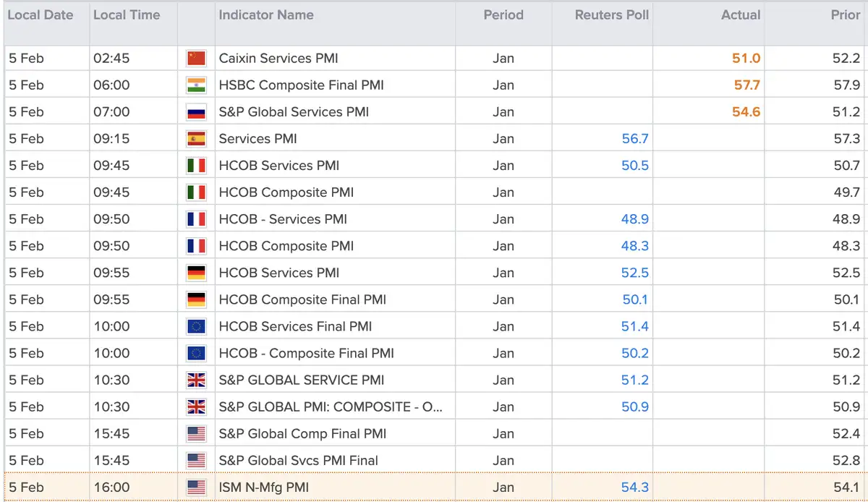868x502 pixels.
Task: Select the ISM N-Mfg PMI indicator
Action: (x=263, y=487)
